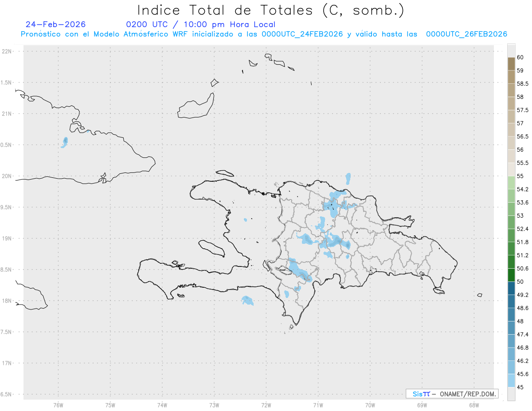
Task: Click colorbar value "51.2"
Action: point(522,255)
